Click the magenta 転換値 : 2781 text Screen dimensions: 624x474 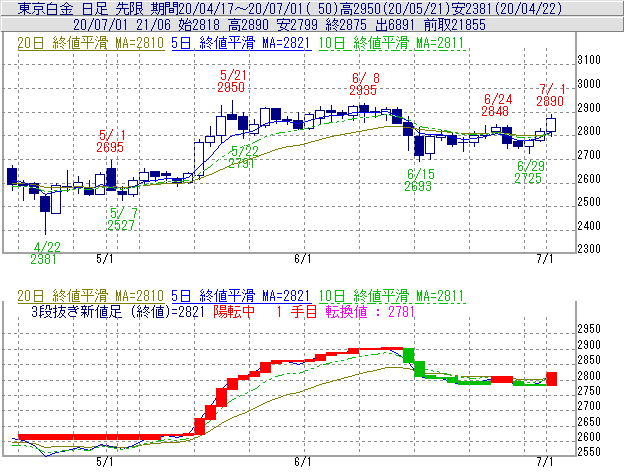(370, 312)
